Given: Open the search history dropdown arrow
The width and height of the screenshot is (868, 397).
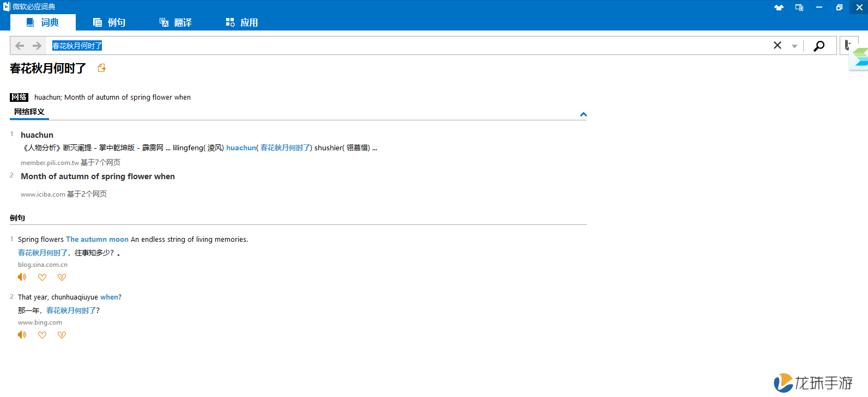Looking at the screenshot, I should point(794,46).
